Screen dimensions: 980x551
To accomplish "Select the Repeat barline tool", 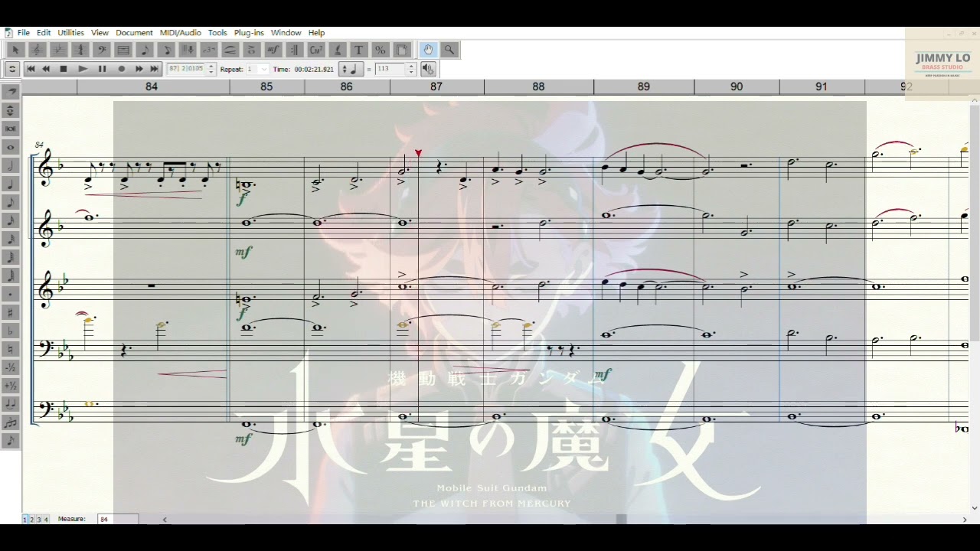I will (295, 50).
